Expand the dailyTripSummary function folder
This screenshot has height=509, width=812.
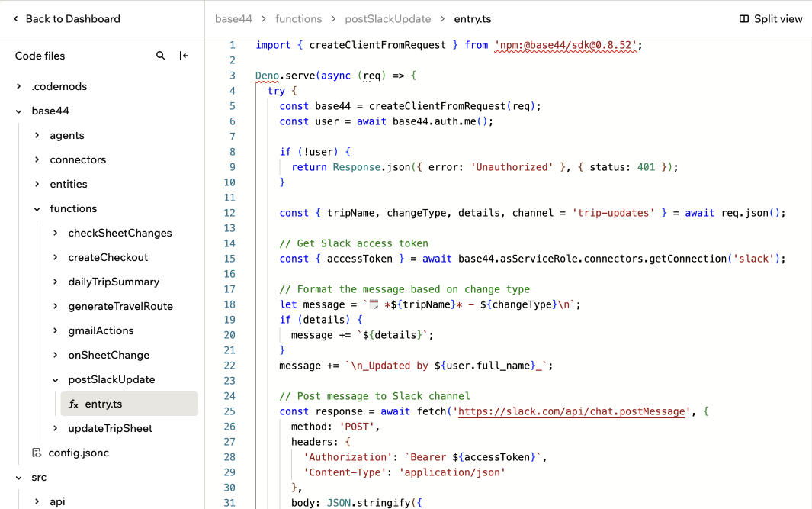click(56, 282)
